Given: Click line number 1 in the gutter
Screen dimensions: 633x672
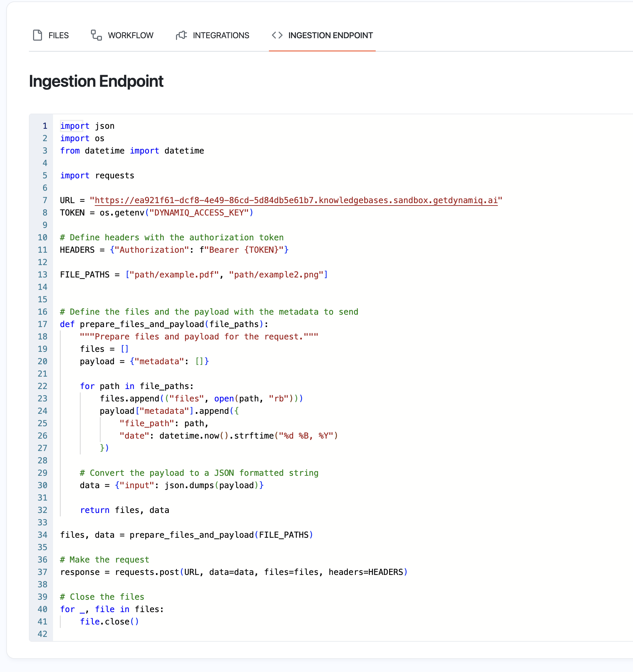Looking at the screenshot, I should pyautogui.click(x=45, y=126).
